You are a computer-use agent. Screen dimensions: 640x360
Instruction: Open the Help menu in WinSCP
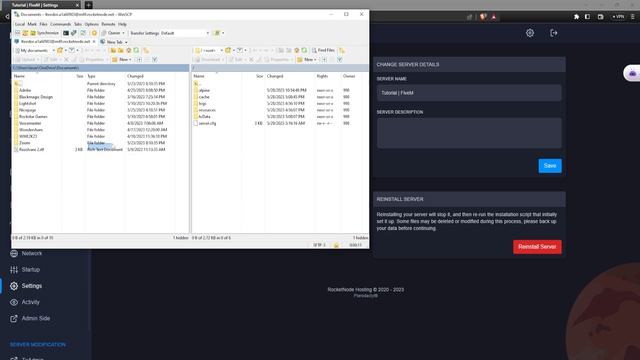tap(122, 24)
